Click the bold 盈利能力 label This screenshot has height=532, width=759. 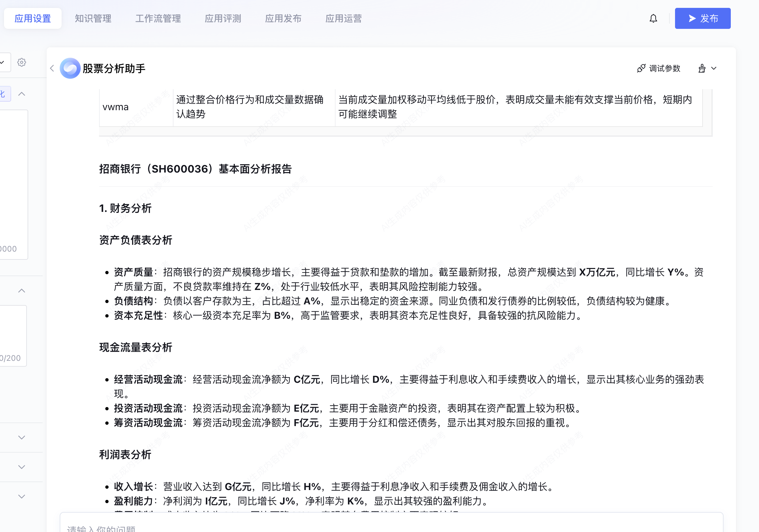coord(133,501)
